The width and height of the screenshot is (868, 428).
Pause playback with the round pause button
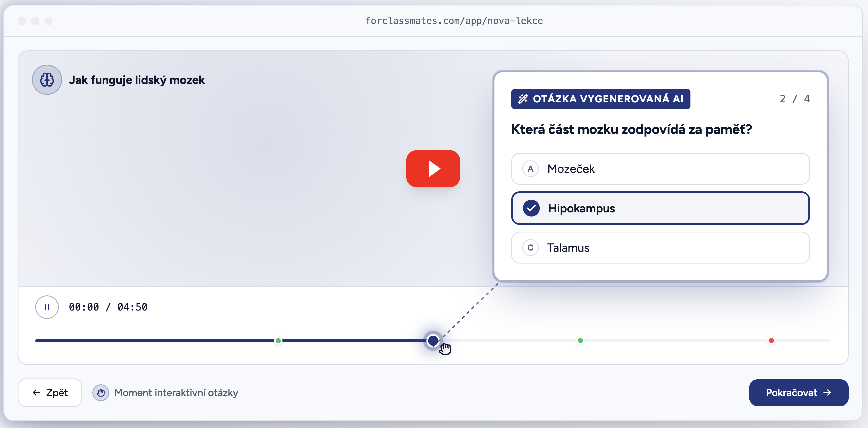pyautogui.click(x=47, y=307)
